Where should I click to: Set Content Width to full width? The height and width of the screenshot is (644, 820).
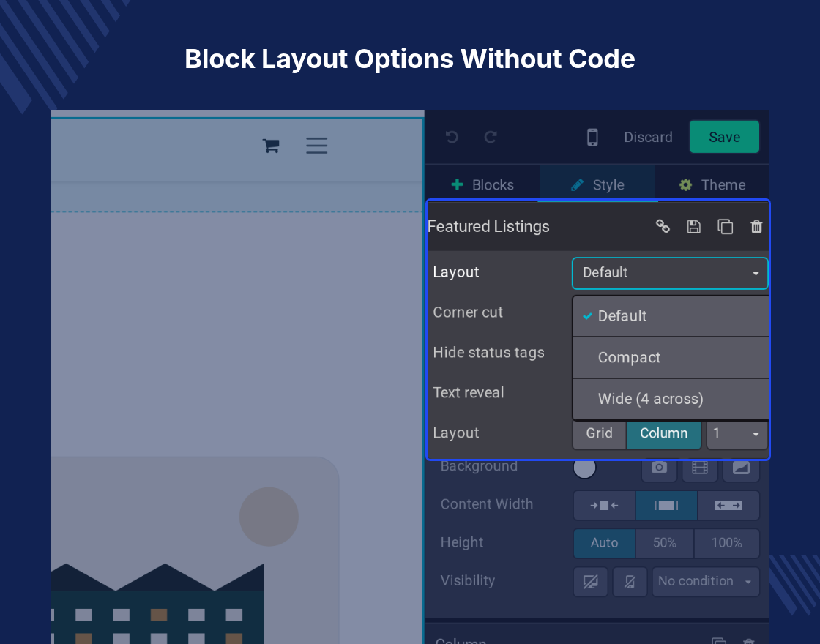728,506
